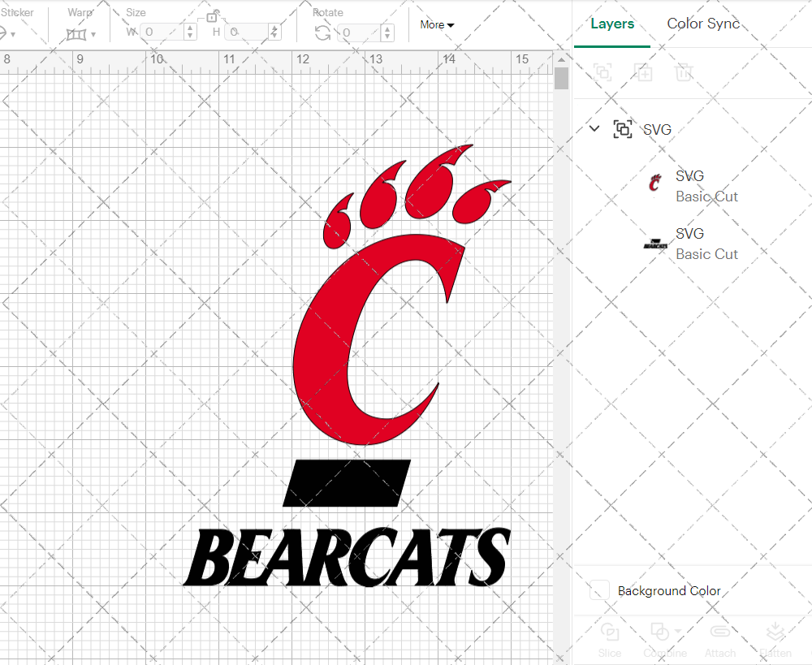Open the Background Color picker

pos(598,591)
